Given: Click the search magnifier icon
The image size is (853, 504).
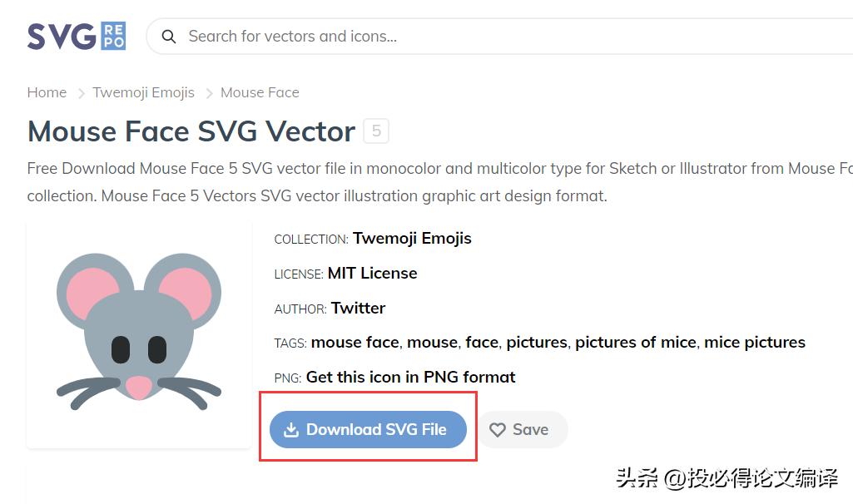Looking at the screenshot, I should point(169,37).
